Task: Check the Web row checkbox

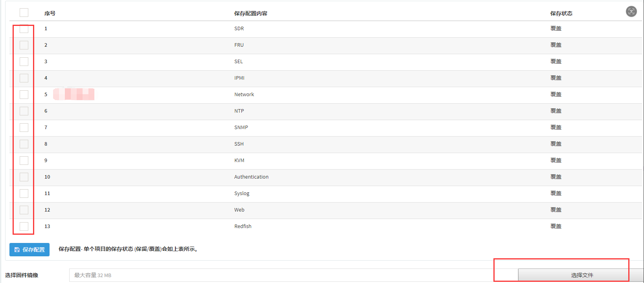Action: click(x=24, y=210)
